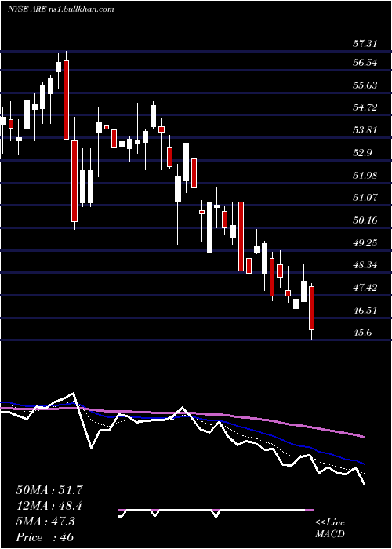
Task: Click the 12MA : 48.4 readout
Action: click(49, 506)
